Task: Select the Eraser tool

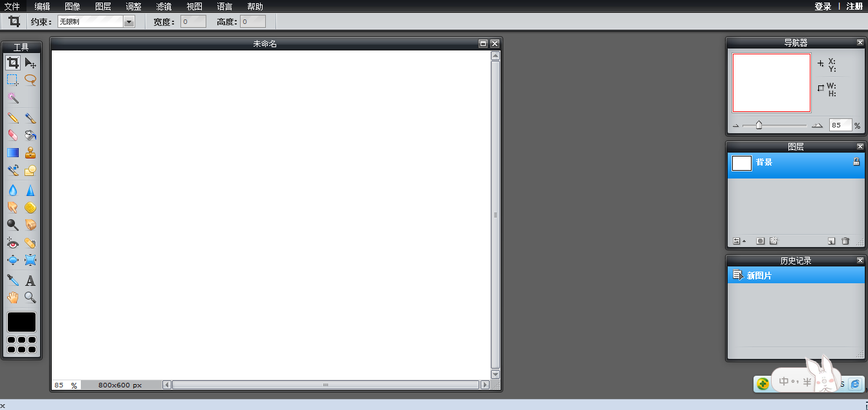Action: click(x=13, y=135)
